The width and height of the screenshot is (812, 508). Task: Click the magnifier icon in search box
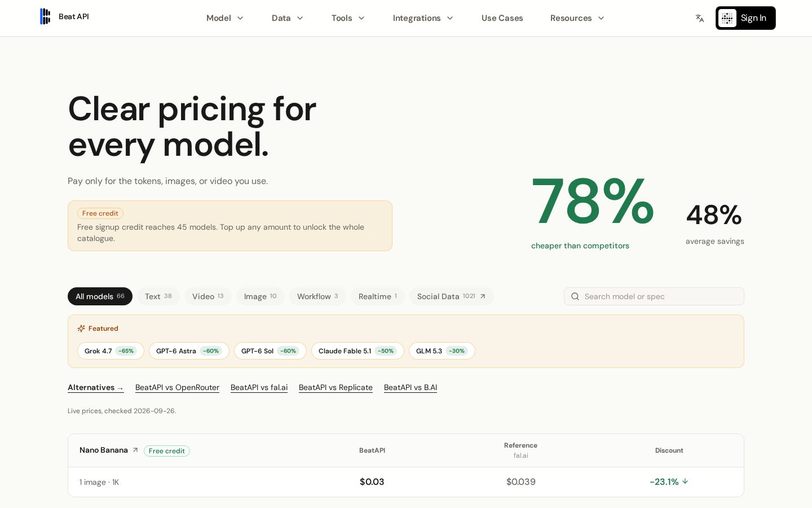pos(575,296)
